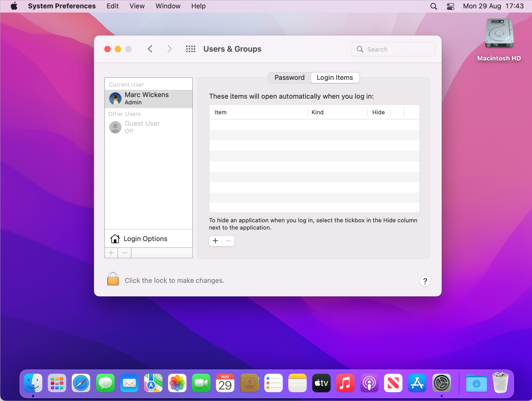Open Finder from the Dock
This screenshot has width=532, height=401.
pyautogui.click(x=33, y=383)
